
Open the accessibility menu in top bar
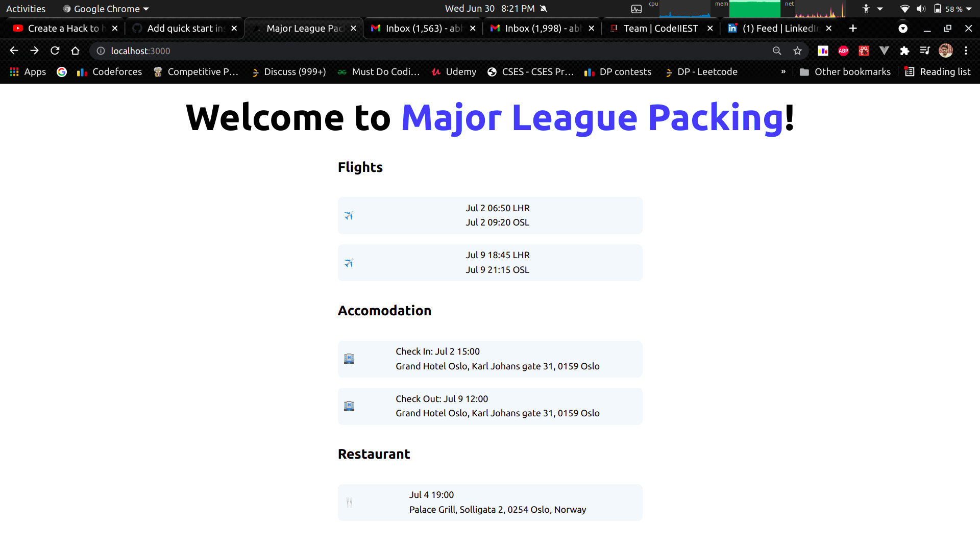[872, 9]
